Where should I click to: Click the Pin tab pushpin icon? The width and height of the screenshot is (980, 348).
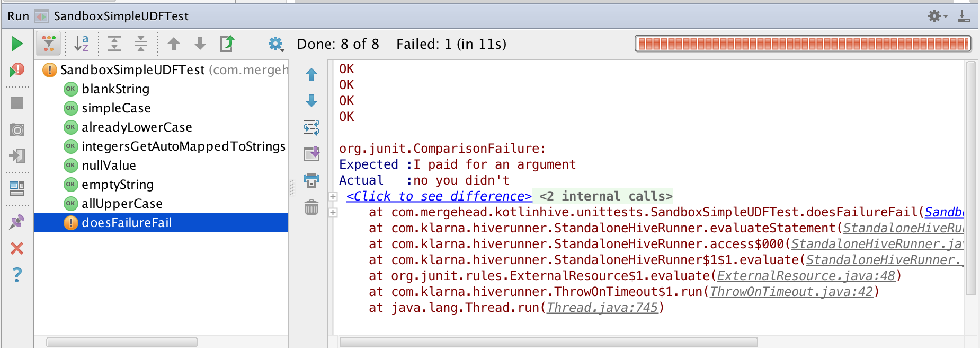17,222
